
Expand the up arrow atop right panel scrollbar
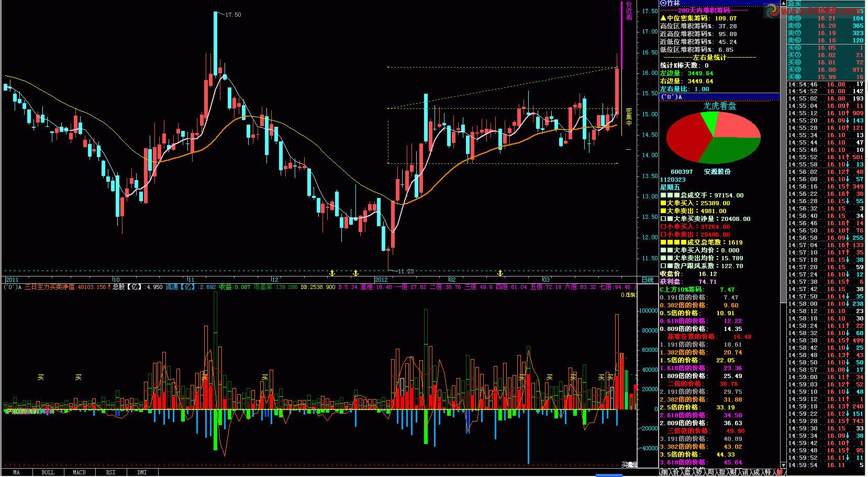click(x=784, y=3)
